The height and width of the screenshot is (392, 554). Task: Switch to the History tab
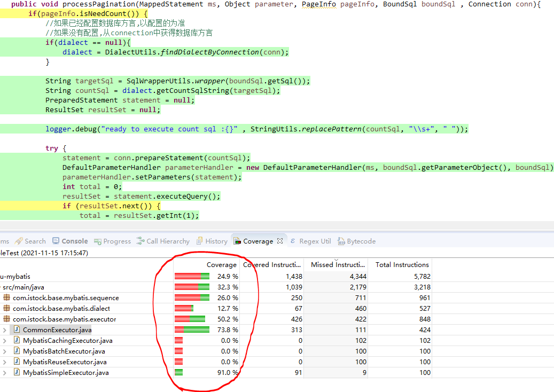tap(216, 241)
